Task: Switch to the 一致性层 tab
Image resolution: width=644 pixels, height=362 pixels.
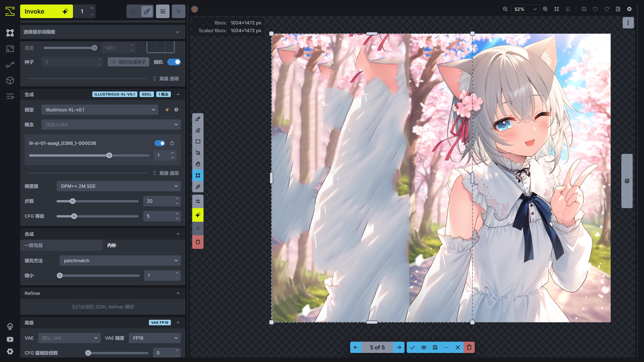Action: 61,245
